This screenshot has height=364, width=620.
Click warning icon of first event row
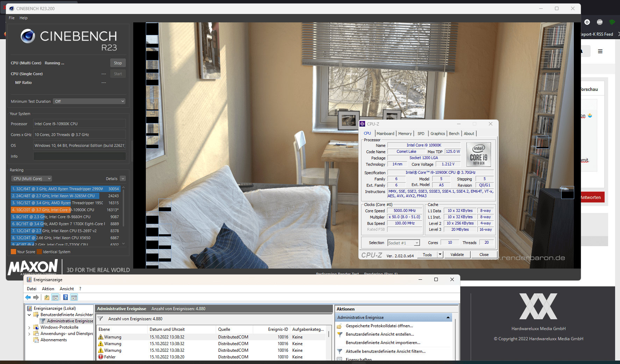[101, 337]
